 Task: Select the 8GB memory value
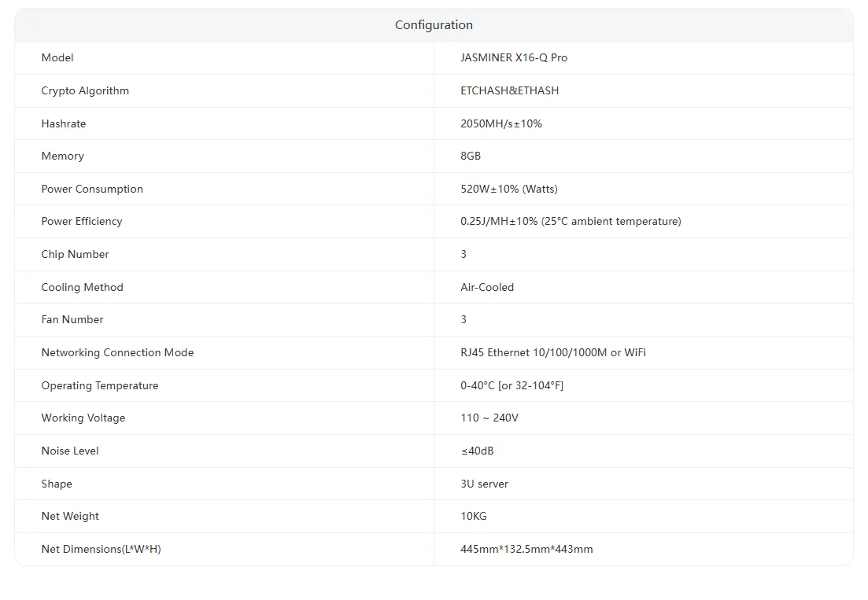tap(471, 156)
